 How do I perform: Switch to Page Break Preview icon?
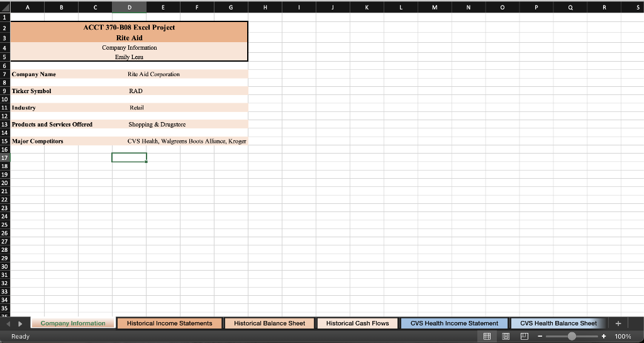click(525, 337)
